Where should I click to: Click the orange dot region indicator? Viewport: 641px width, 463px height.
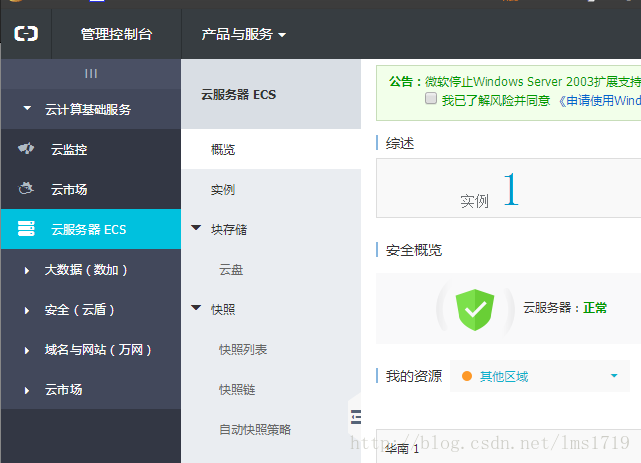[466, 376]
